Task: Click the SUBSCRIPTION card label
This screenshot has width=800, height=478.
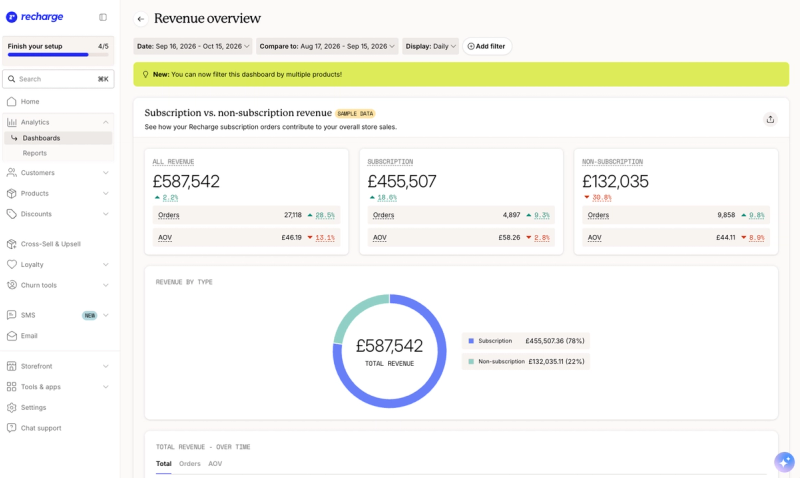Action: [x=390, y=162]
